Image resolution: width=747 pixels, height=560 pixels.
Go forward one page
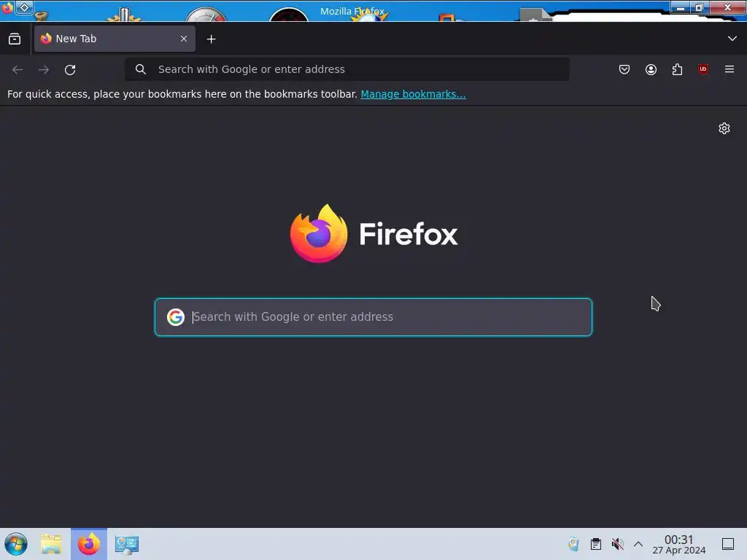(44, 69)
